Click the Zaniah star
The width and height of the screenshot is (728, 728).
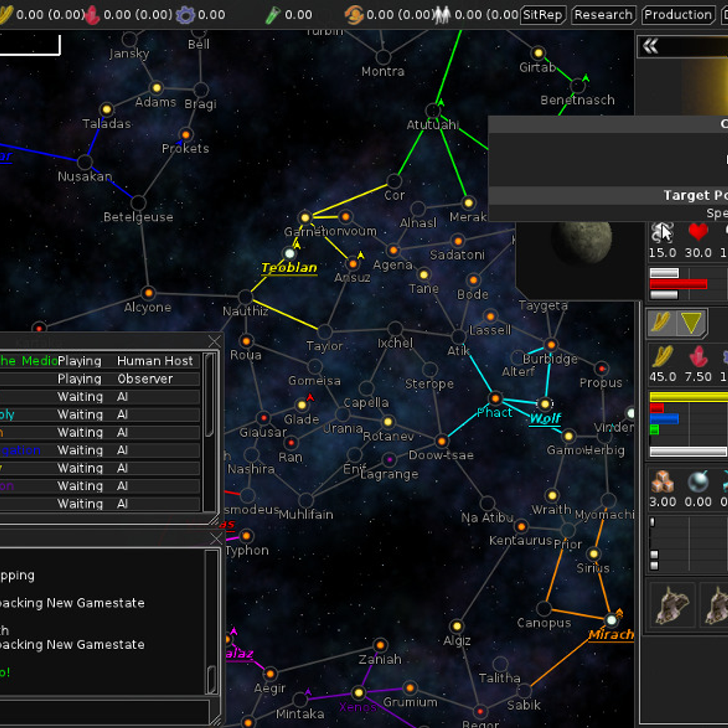click(380, 645)
